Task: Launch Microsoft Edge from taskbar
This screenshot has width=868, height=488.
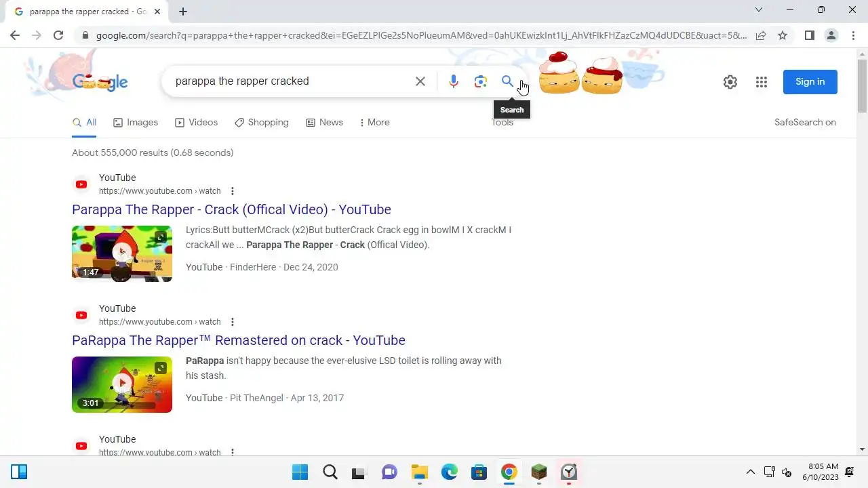Action: [x=450, y=472]
